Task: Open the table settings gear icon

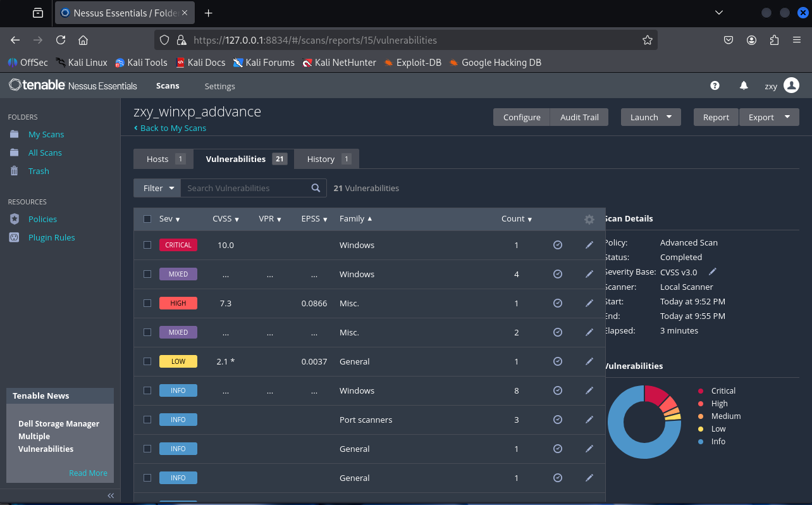Action: [x=589, y=219]
